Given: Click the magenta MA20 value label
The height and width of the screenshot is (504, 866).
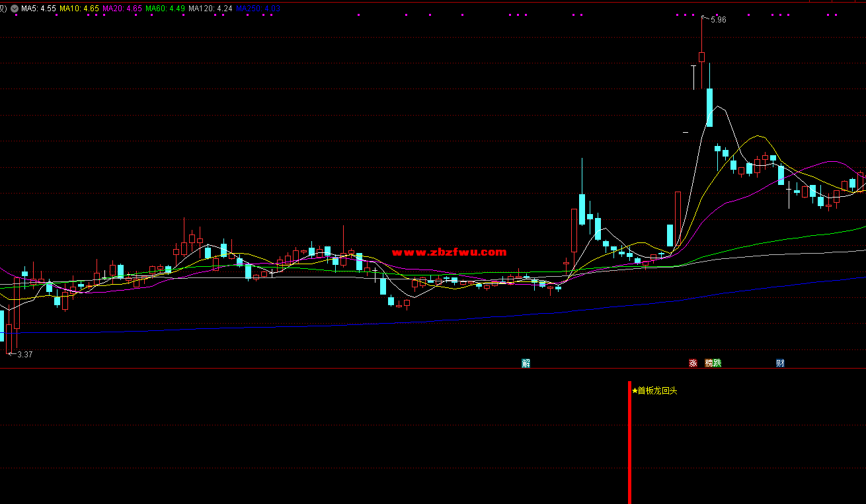Looking at the screenshot, I should pos(122,9).
